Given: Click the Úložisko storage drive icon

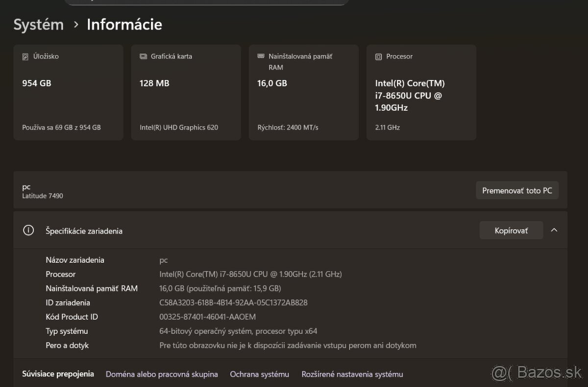Looking at the screenshot, I should tap(25, 56).
